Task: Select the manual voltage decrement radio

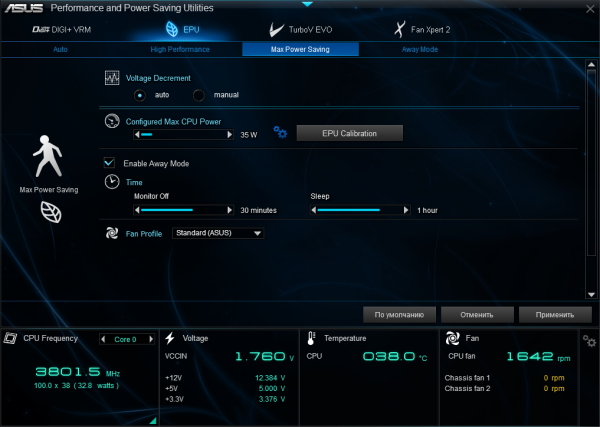Action: click(199, 95)
